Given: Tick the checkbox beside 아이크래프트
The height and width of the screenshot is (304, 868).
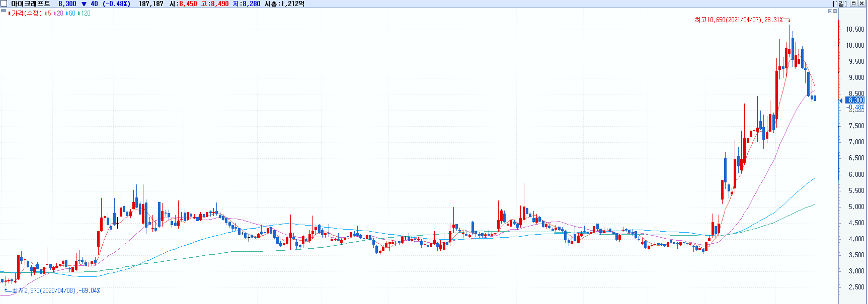Looking at the screenshot, I should (4, 4).
